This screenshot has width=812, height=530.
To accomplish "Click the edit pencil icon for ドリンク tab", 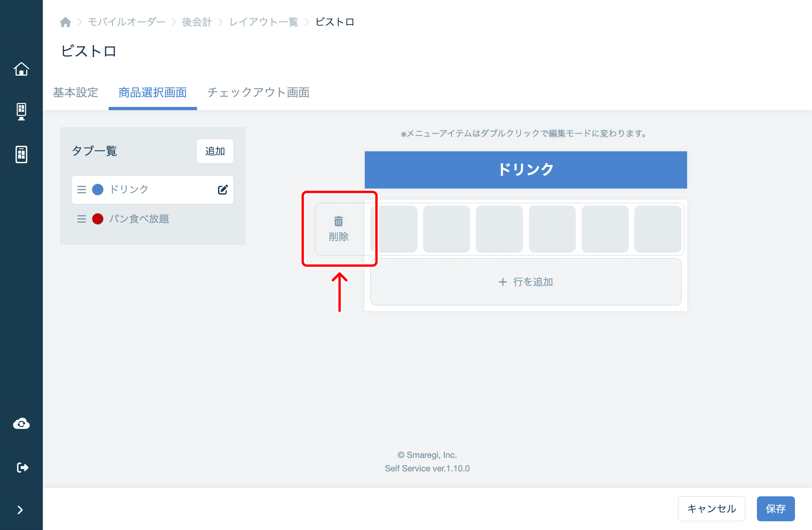I will (x=222, y=189).
